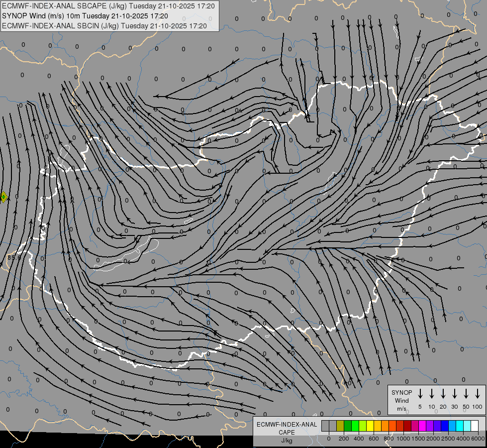This screenshot has height=448, width=487.
Task: Select the white CAPE swatch ending at 6000
Action: [x=475, y=426]
